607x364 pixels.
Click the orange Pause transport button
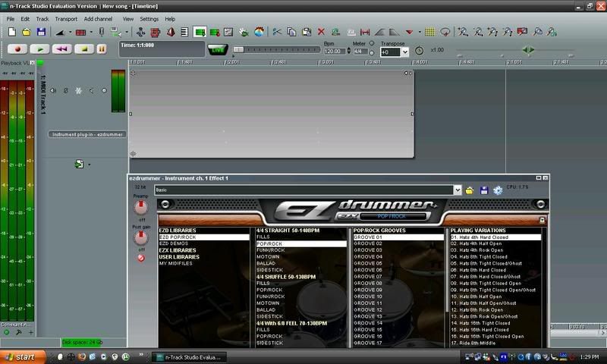[102, 49]
